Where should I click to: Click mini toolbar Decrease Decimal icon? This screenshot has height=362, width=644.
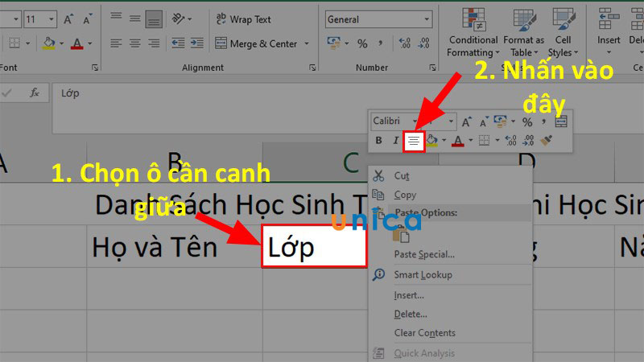click(528, 141)
